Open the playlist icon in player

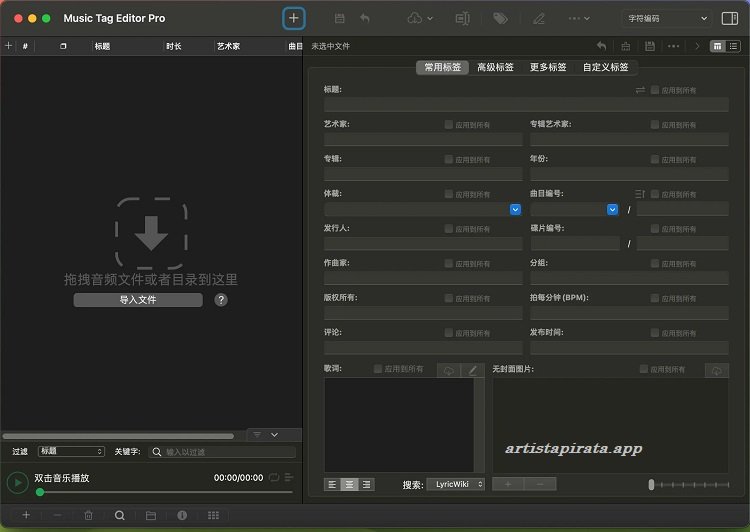(289, 477)
